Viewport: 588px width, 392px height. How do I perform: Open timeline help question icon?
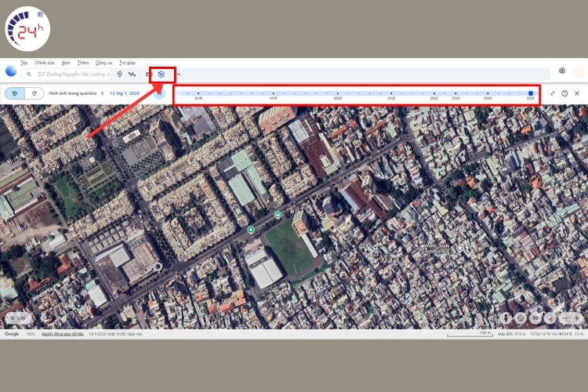point(564,93)
